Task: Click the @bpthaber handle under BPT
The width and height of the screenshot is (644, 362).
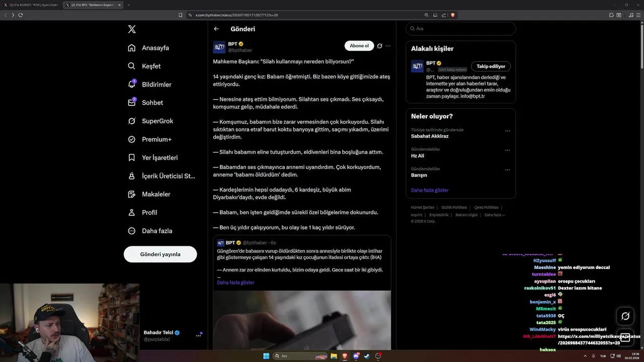Action: tap(240, 50)
